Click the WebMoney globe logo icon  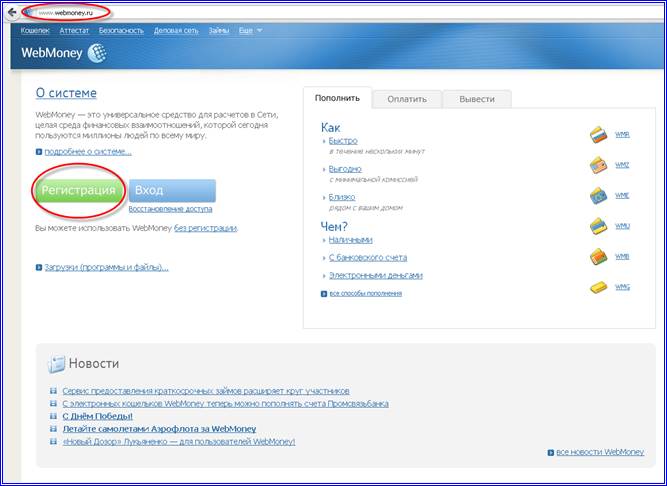[x=97, y=53]
